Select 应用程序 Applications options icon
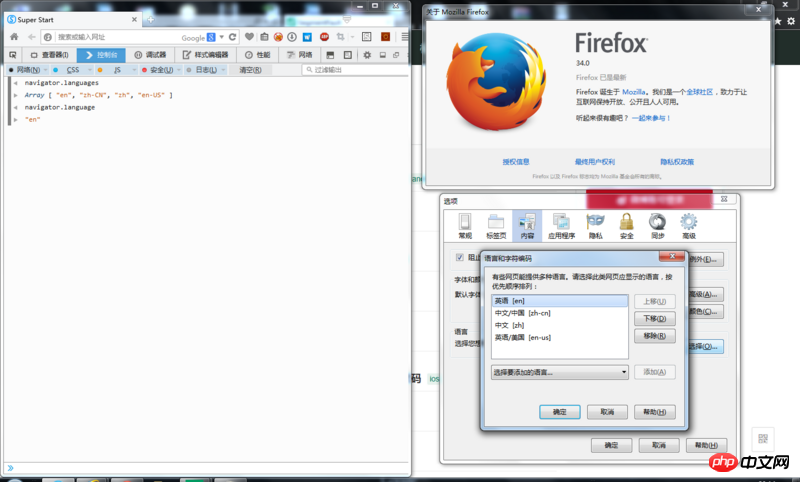The image size is (800, 482). pos(561,226)
